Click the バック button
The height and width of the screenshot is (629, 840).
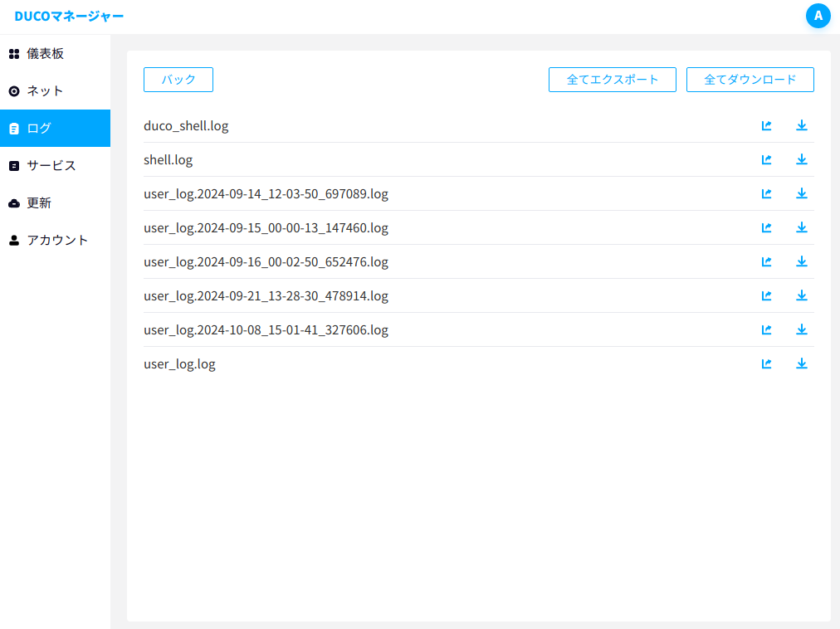coord(178,80)
